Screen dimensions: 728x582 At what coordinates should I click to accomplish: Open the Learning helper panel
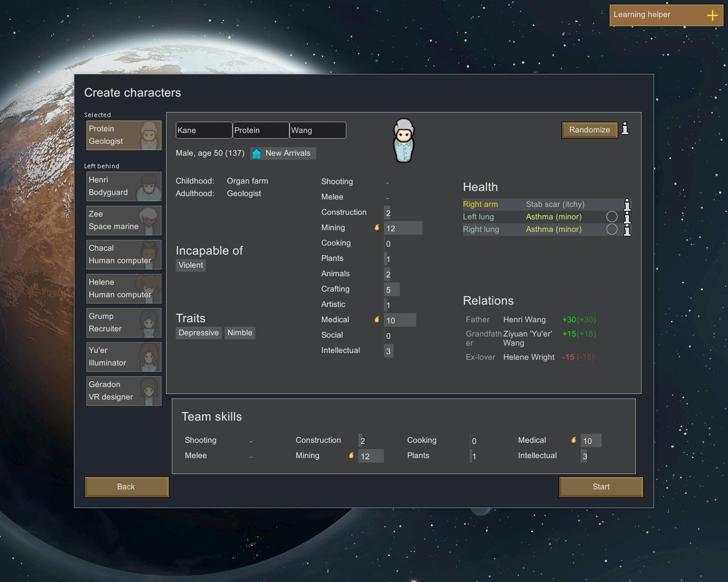pyautogui.click(x=666, y=15)
